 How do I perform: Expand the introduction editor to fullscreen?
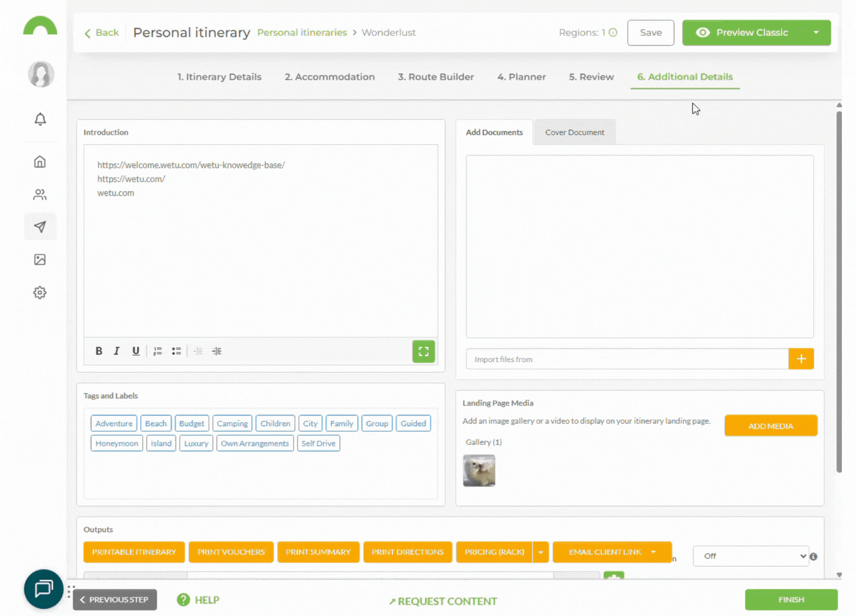point(423,351)
